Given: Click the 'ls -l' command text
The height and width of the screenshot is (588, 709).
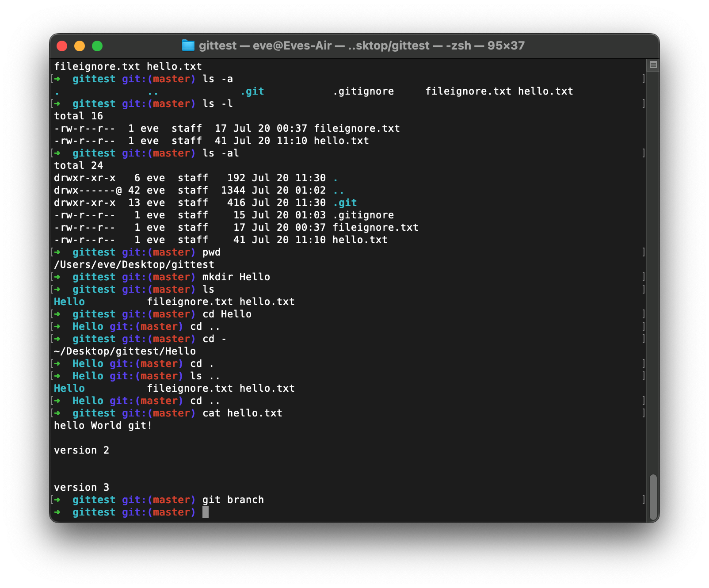Looking at the screenshot, I should coord(217,103).
